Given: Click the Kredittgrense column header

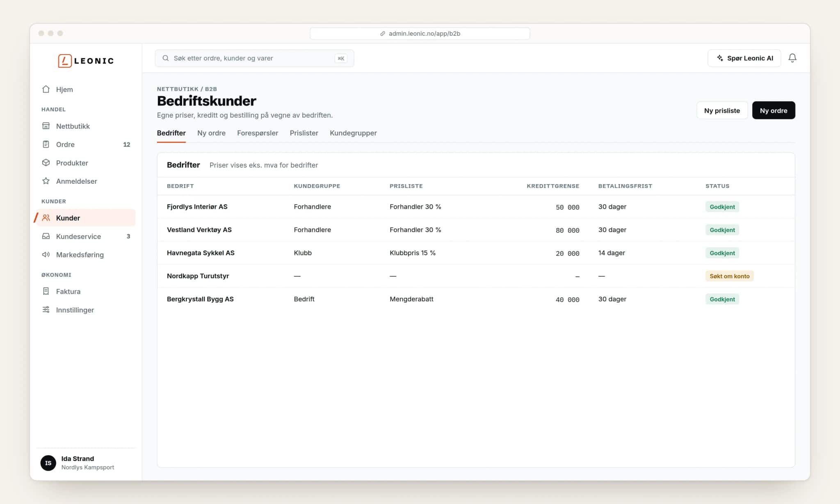Looking at the screenshot, I should 553,186.
